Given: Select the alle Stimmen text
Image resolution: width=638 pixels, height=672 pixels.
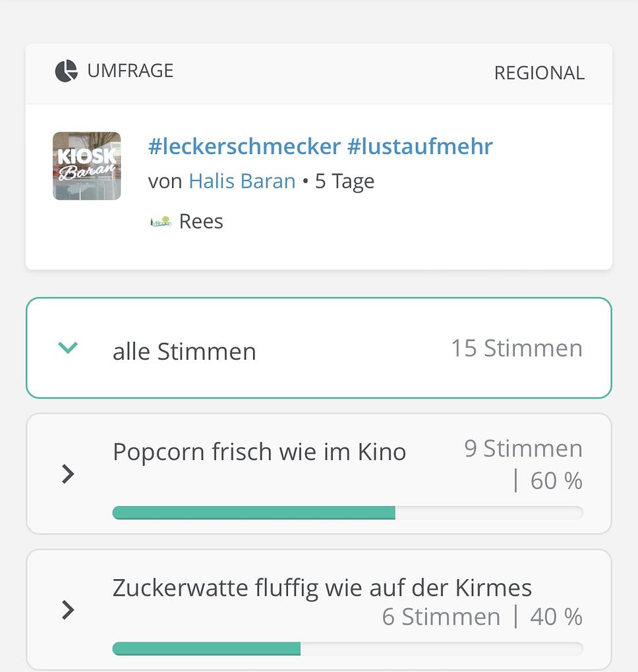Looking at the screenshot, I should click(184, 352).
